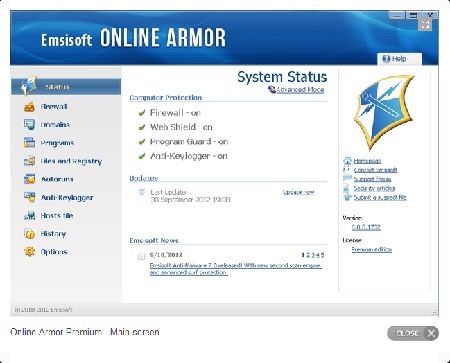Click the news item document icon
This screenshot has height=363, width=450.
tap(141, 256)
